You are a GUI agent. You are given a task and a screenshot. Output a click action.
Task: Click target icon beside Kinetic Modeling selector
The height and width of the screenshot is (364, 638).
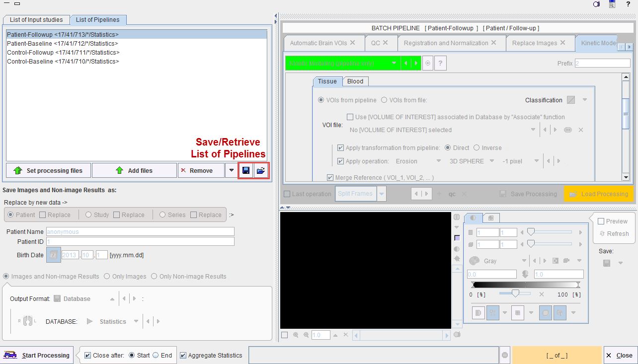pyautogui.click(x=427, y=63)
